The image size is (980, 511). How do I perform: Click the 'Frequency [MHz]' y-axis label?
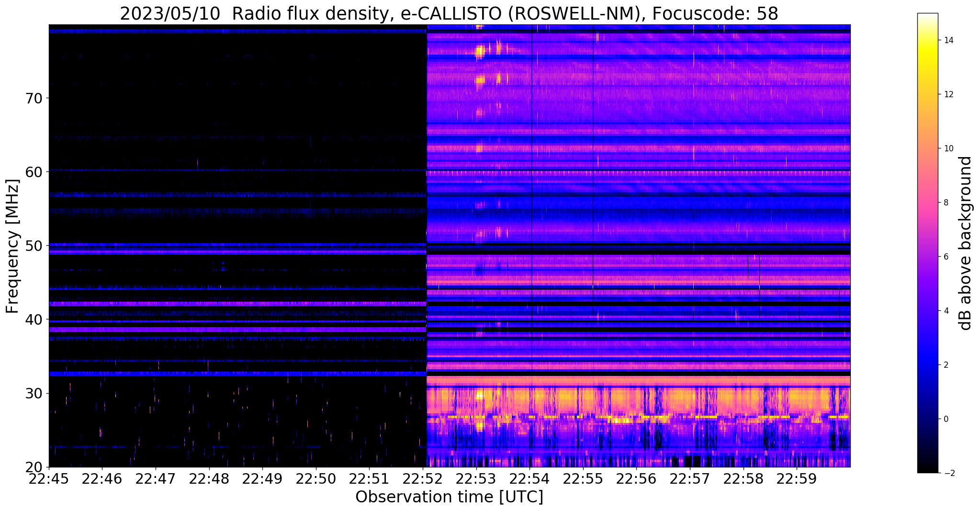click(13, 246)
